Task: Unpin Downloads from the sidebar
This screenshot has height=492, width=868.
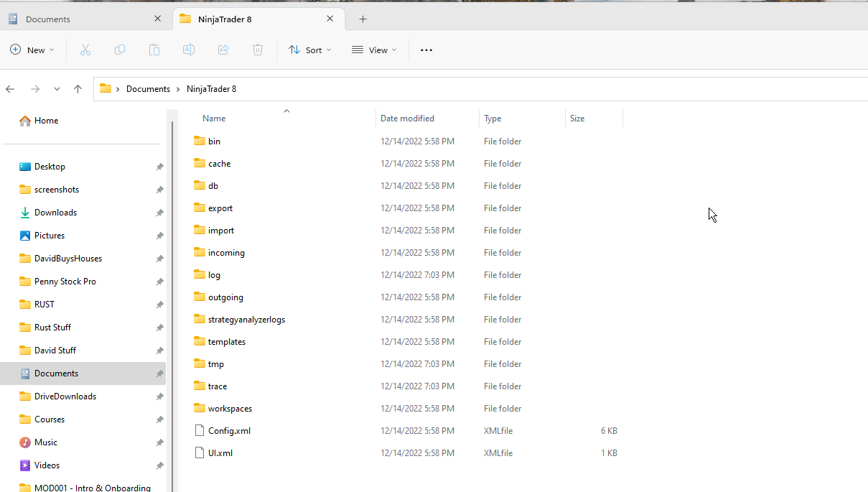Action: [x=159, y=212]
